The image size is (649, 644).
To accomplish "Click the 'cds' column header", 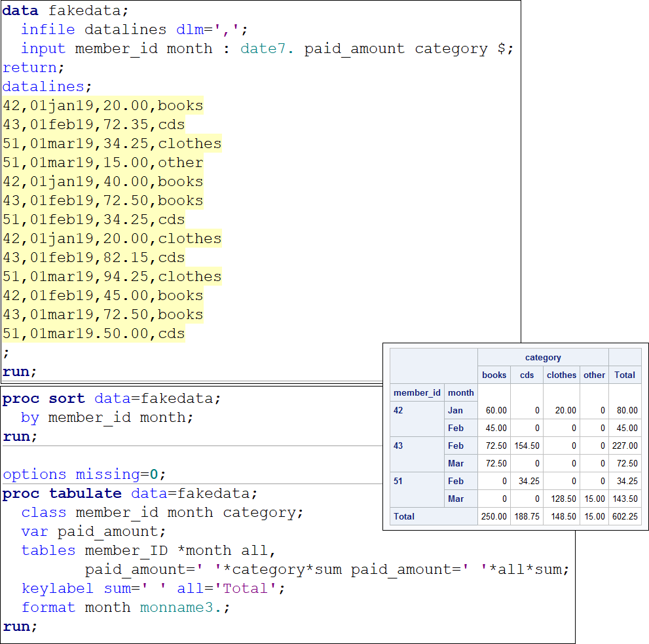I will coord(527,375).
